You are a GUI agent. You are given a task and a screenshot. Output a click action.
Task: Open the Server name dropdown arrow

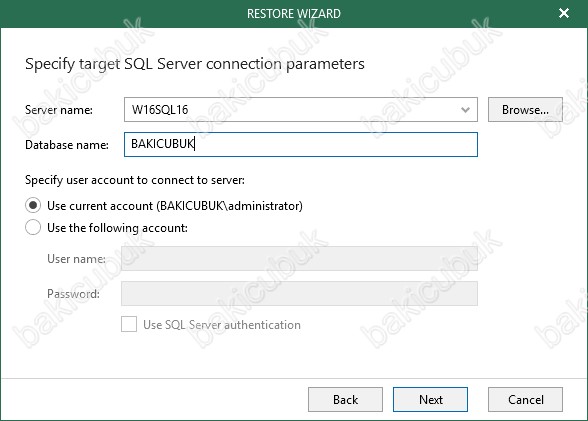pyautogui.click(x=465, y=110)
